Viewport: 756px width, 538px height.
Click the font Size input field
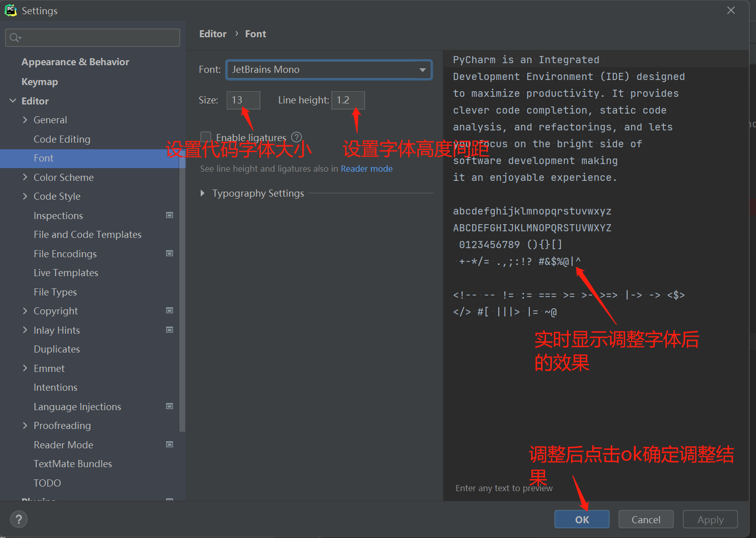click(x=244, y=100)
